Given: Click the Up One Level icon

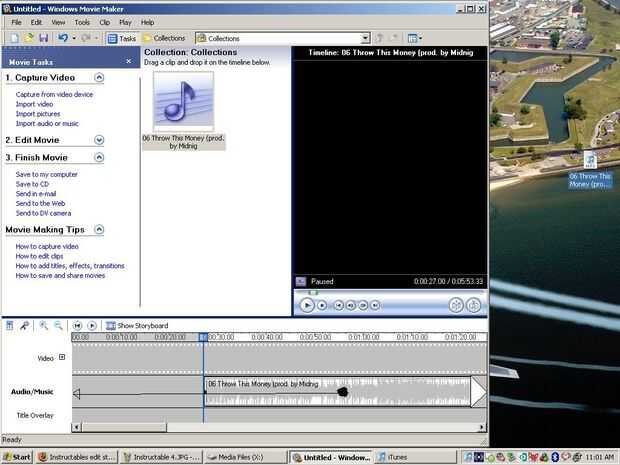Looking at the screenshot, I should [380, 38].
